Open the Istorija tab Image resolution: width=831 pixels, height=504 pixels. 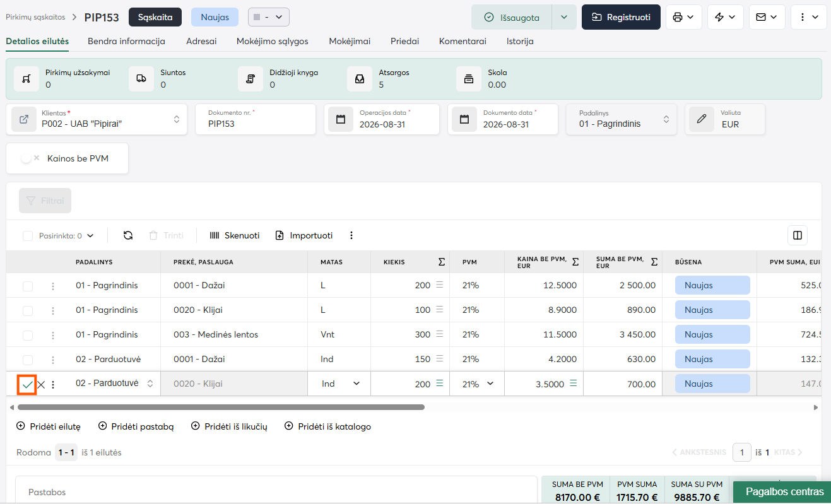coord(520,41)
